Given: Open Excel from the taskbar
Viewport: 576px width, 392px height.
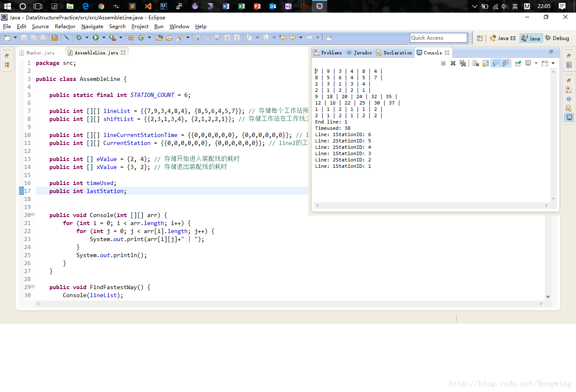Looking at the screenshot, I should 241,6.
